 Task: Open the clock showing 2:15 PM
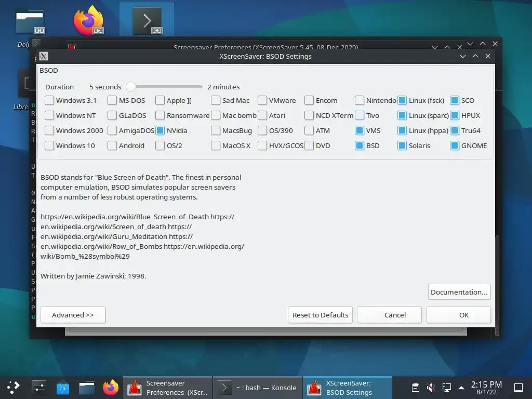click(x=486, y=388)
